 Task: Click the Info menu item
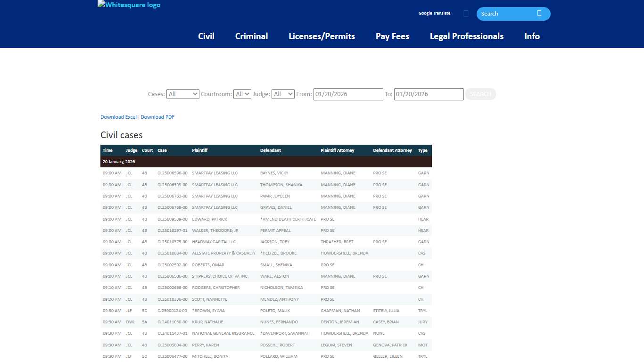click(532, 36)
